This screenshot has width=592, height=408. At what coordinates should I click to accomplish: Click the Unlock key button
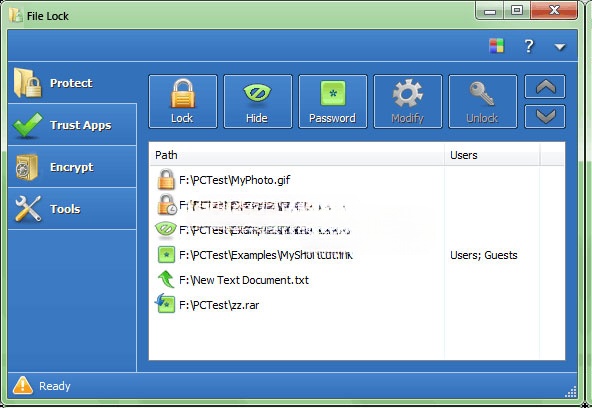[483, 102]
